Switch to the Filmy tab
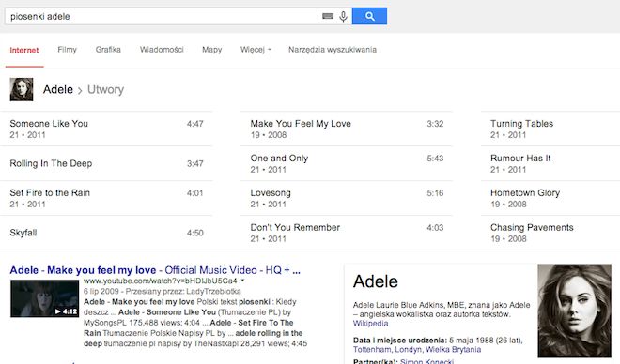Viewport: 620px width, 364px height. [x=67, y=50]
